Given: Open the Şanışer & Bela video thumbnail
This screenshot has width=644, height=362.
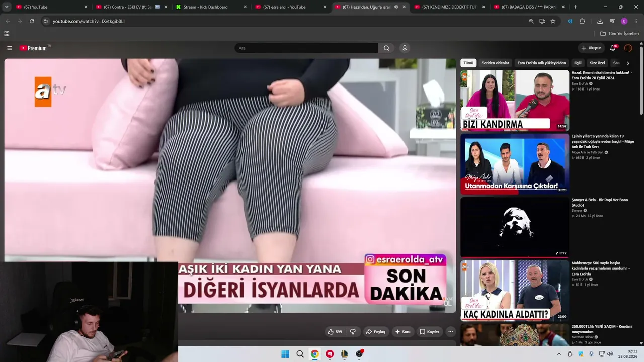Looking at the screenshot, I should click(x=515, y=227).
